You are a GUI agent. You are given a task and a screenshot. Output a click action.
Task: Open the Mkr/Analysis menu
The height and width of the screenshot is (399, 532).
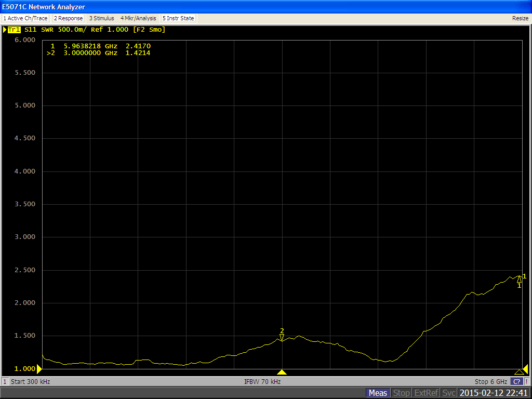[138, 18]
